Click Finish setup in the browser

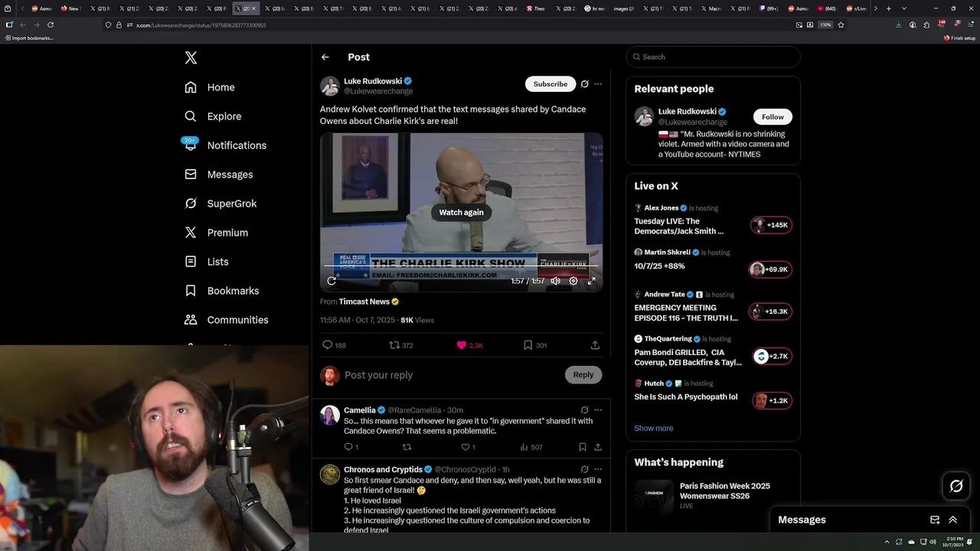959,37
